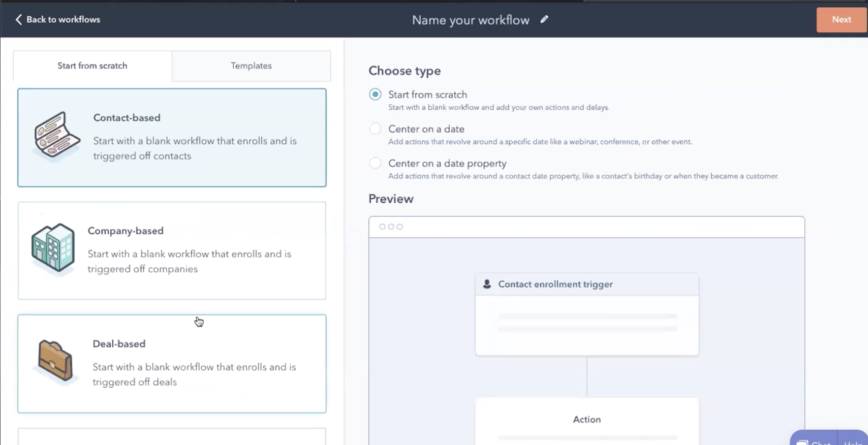Click the webinar, conference description text

[x=540, y=142]
